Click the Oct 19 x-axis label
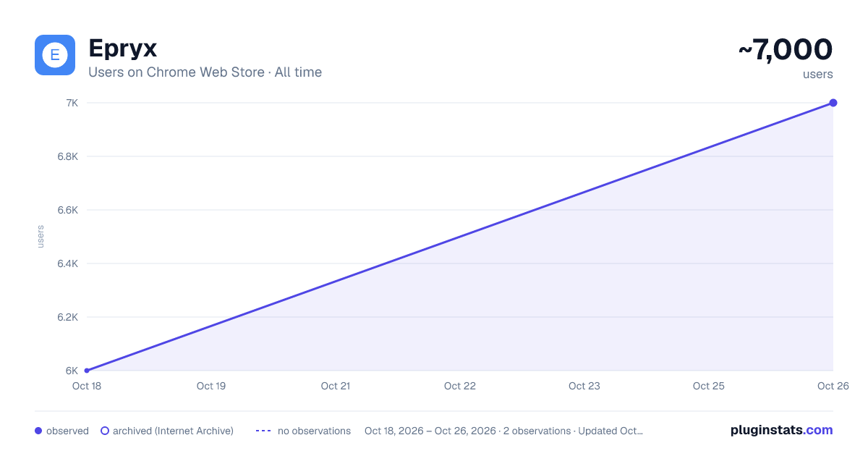 tap(211, 386)
